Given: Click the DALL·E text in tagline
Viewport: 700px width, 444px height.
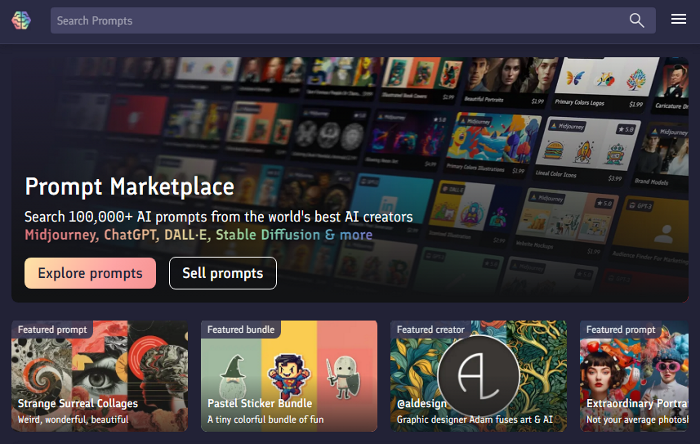Looking at the screenshot, I should click(188, 235).
